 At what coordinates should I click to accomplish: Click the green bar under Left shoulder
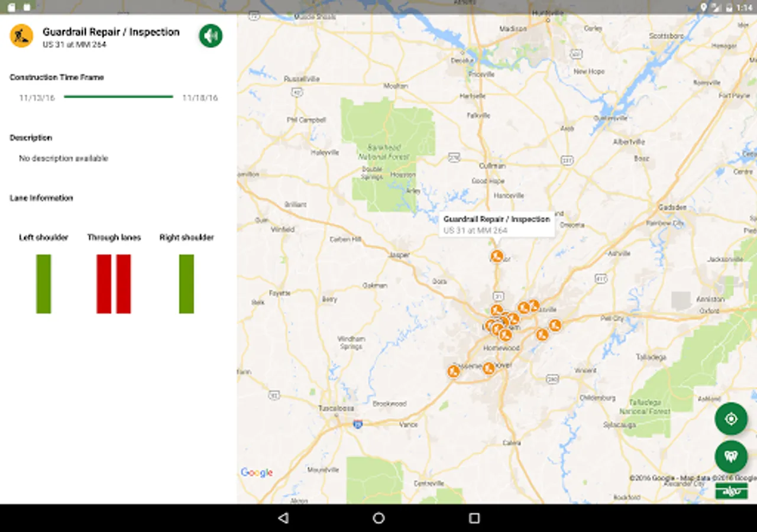pos(44,284)
